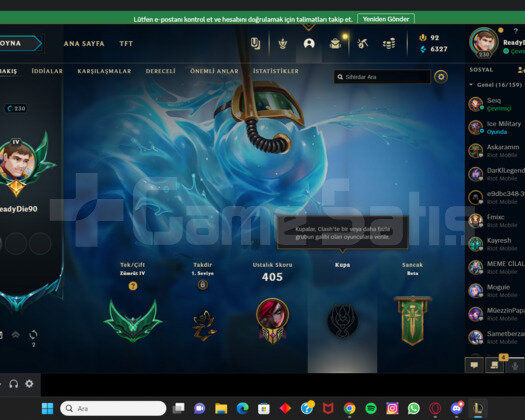Click the Takdir honor level icon

203,285
